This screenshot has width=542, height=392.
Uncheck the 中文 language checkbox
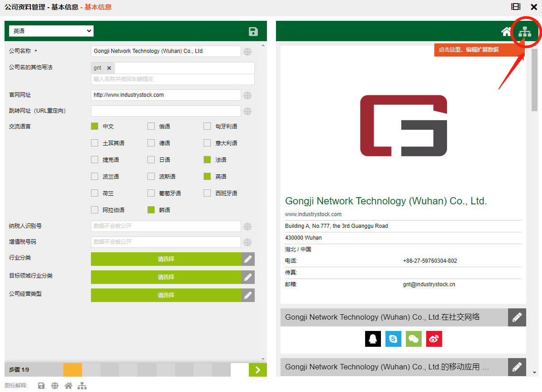[x=95, y=127]
